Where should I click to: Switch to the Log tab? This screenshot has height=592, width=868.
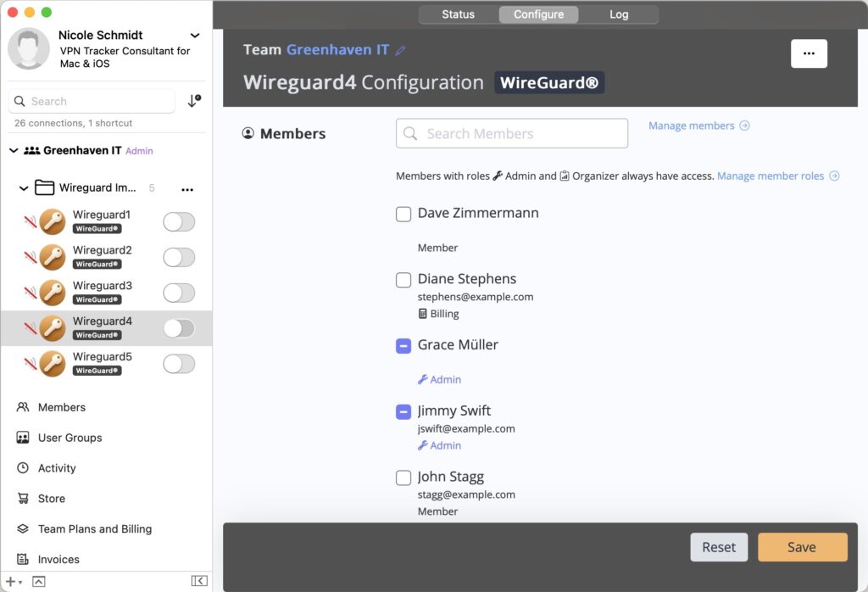(619, 14)
